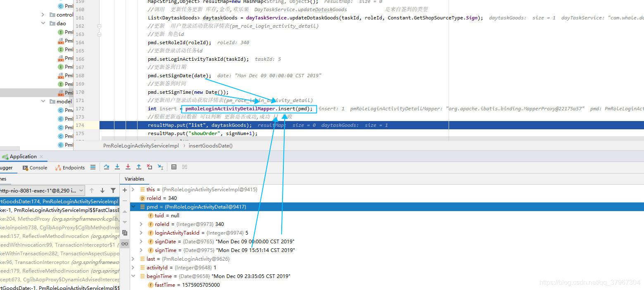Click the next frame down arrow
The image size is (644, 290).
(x=102, y=190)
